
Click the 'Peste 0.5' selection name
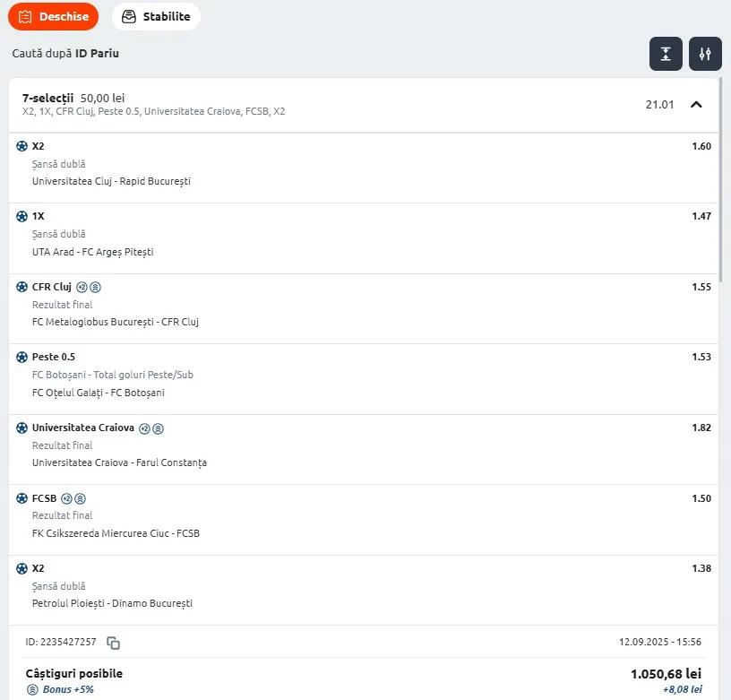[54, 357]
